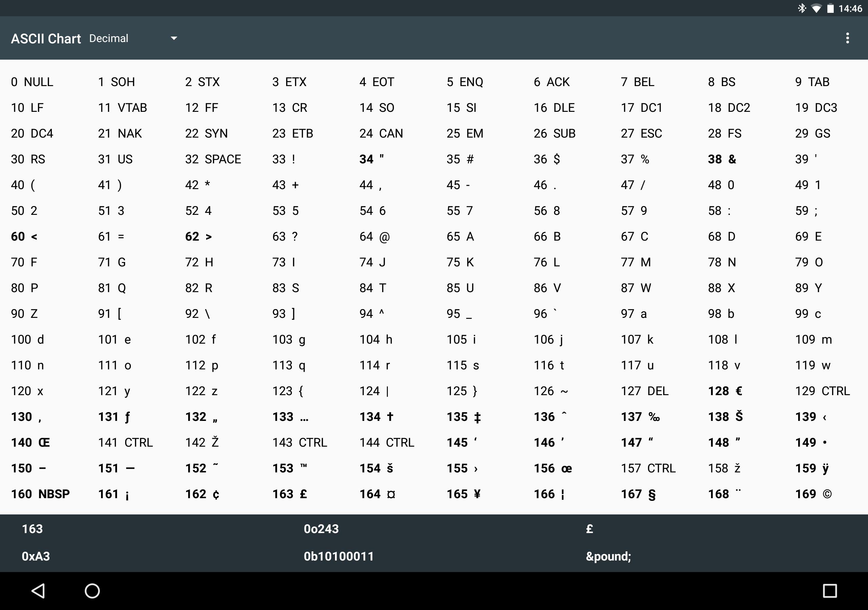Image resolution: width=868 pixels, height=610 pixels.
Task: Select the 32 SPACE entry
Action: pos(213,159)
